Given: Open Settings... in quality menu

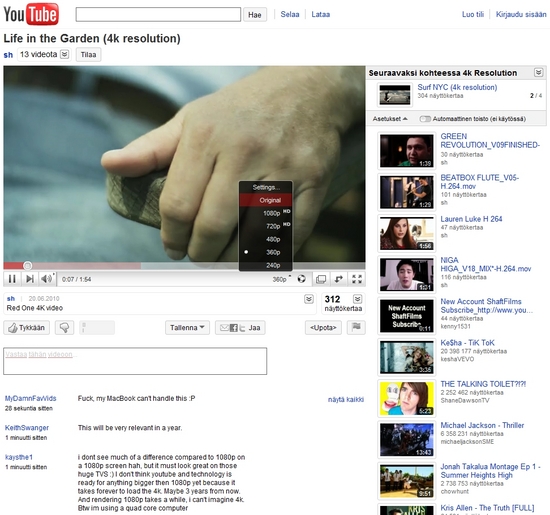Looking at the screenshot, I should point(266,187).
